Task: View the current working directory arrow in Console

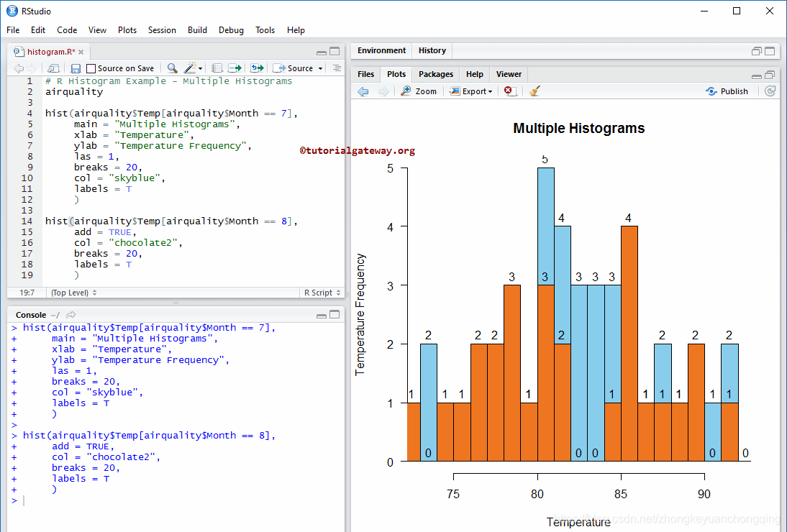Action: click(x=70, y=315)
